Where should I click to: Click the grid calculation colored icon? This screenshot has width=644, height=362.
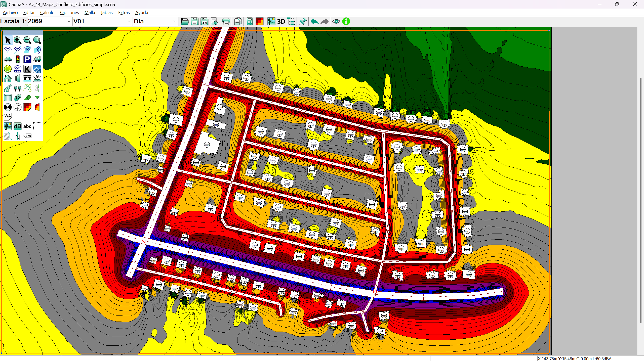point(259,21)
